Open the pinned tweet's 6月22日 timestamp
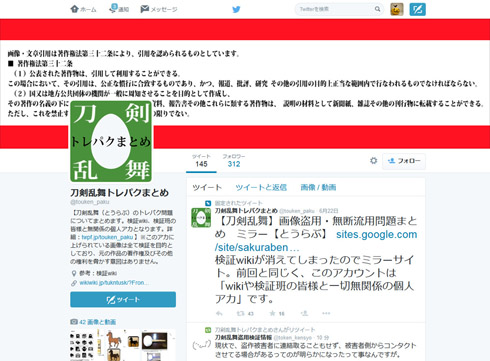490x361 pixels. [x=328, y=211]
